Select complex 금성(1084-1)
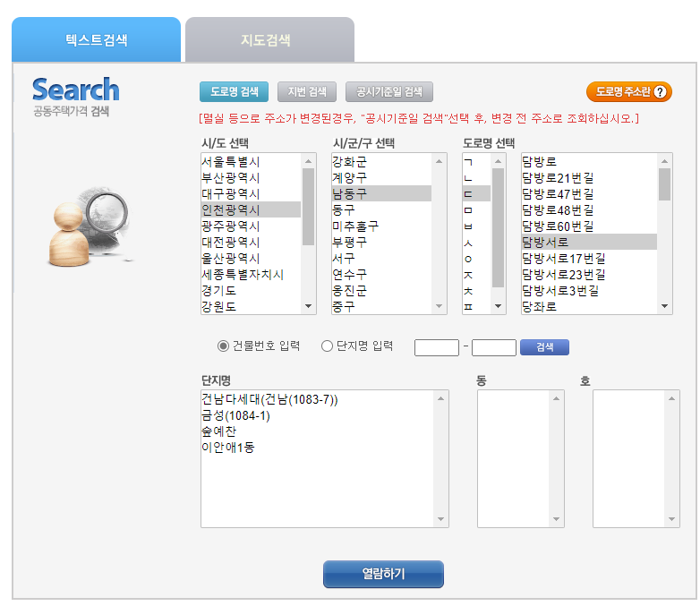The image size is (700, 606). (x=317, y=415)
